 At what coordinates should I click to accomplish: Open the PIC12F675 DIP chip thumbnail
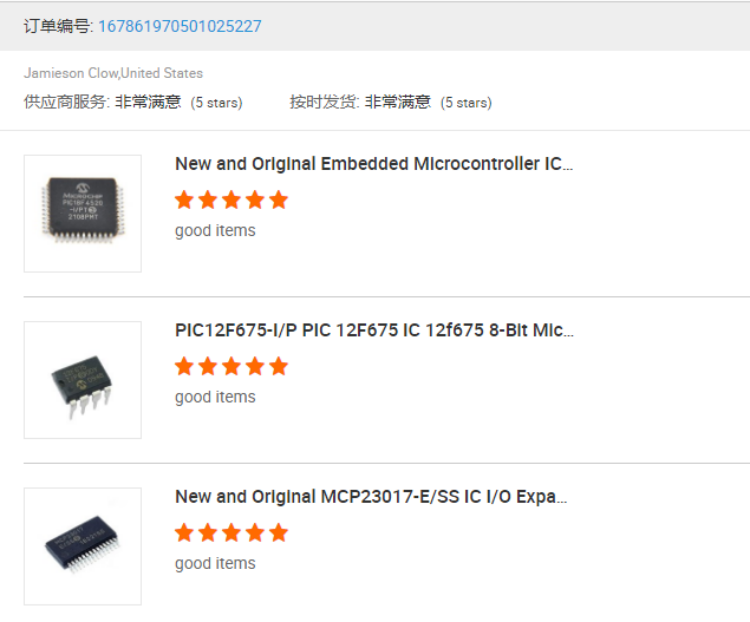tap(83, 380)
